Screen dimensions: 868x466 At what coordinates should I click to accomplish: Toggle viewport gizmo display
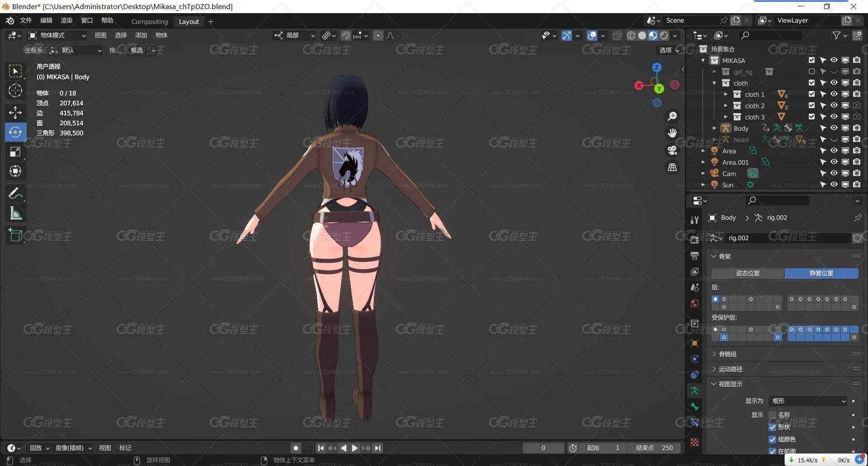(566, 35)
